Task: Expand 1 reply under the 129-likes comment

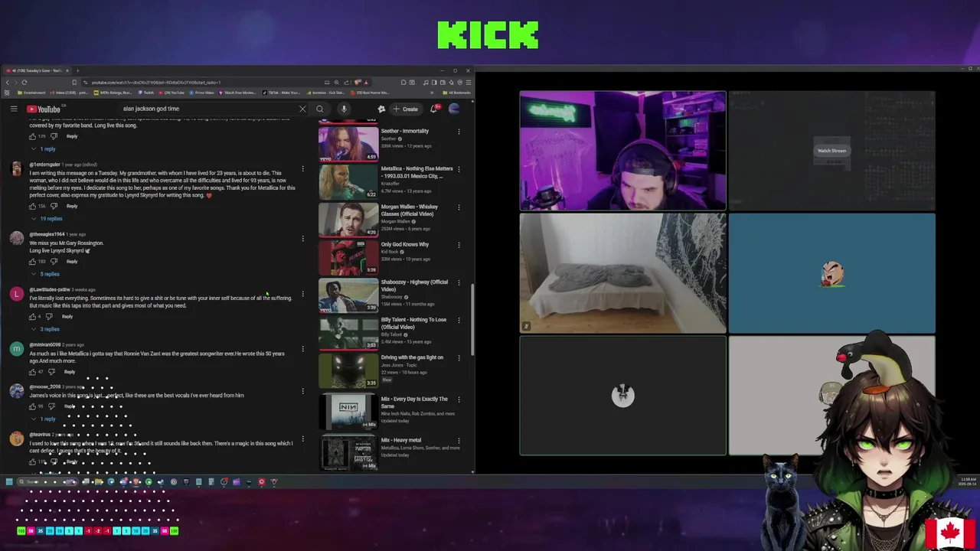Action: click(44, 149)
